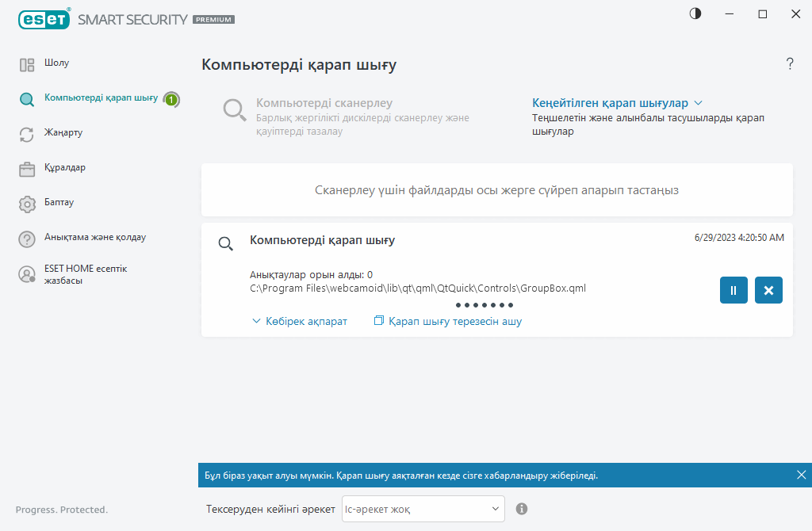
Task: Open the help question mark icon
Action: click(790, 64)
